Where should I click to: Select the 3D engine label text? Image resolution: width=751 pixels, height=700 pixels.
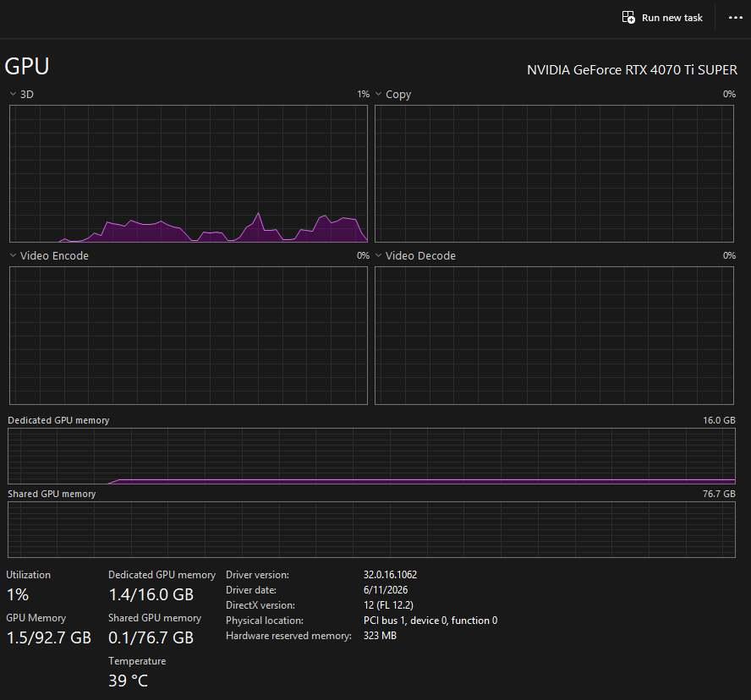pyautogui.click(x=27, y=95)
